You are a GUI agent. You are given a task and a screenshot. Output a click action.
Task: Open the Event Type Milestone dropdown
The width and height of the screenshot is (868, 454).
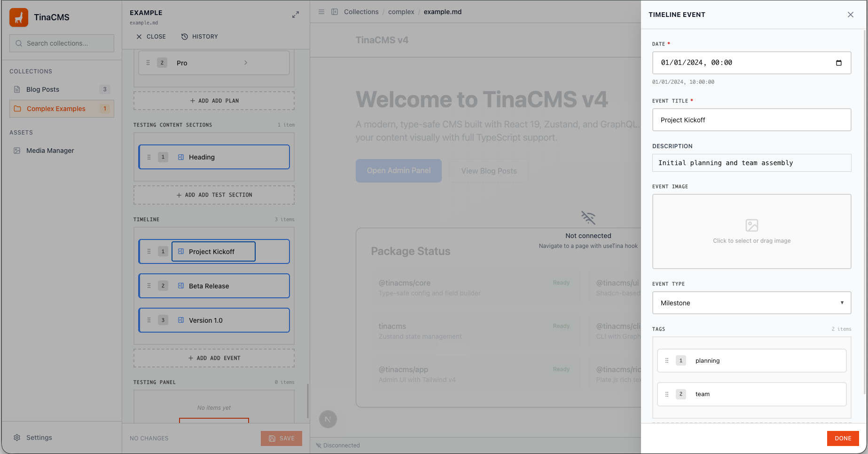752,303
